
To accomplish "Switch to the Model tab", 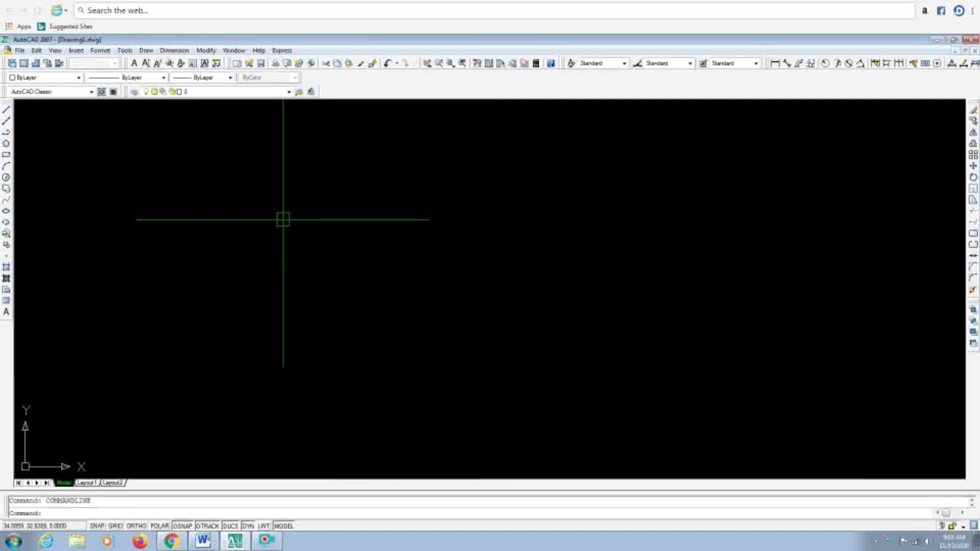I will click(64, 483).
